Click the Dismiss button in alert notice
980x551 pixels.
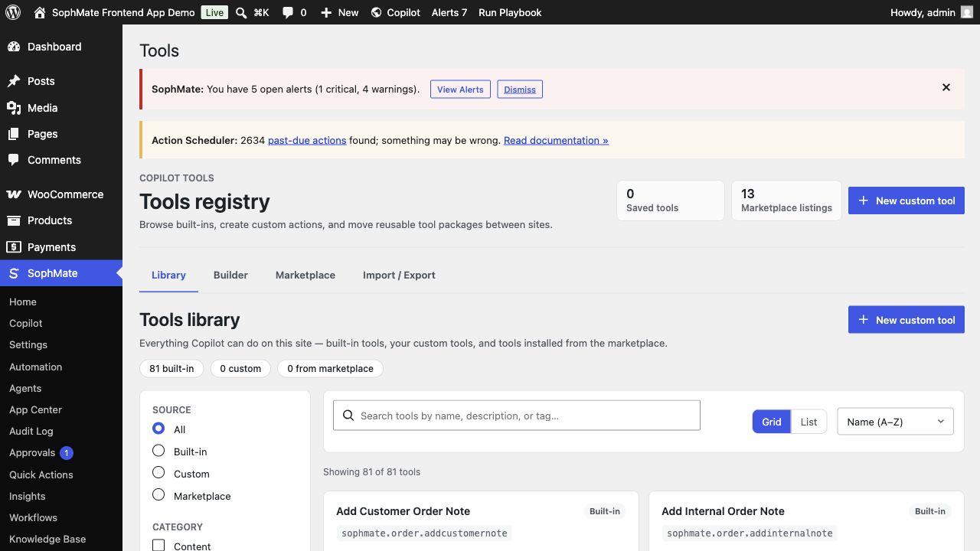[x=520, y=90]
